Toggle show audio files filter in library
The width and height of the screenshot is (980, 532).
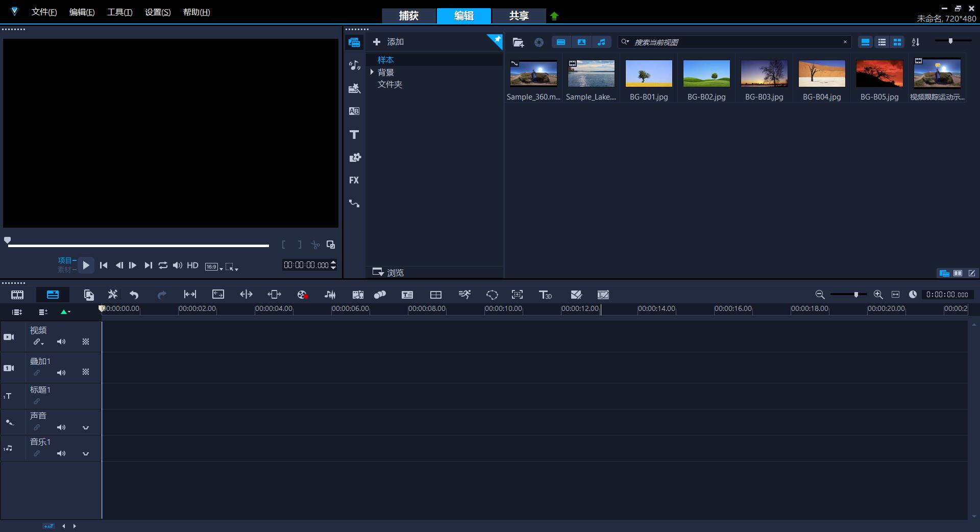[x=601, y=42]
